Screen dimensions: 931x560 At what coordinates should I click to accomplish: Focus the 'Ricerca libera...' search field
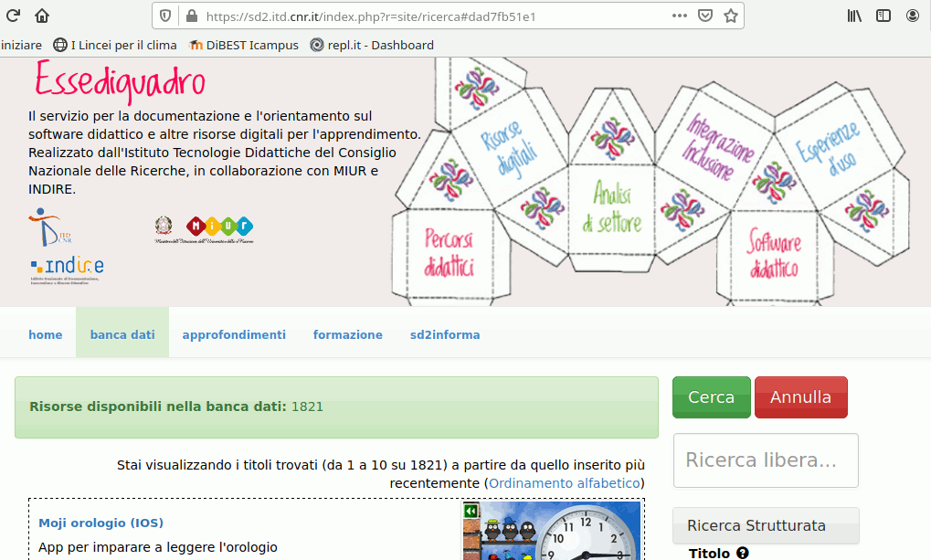766,460
